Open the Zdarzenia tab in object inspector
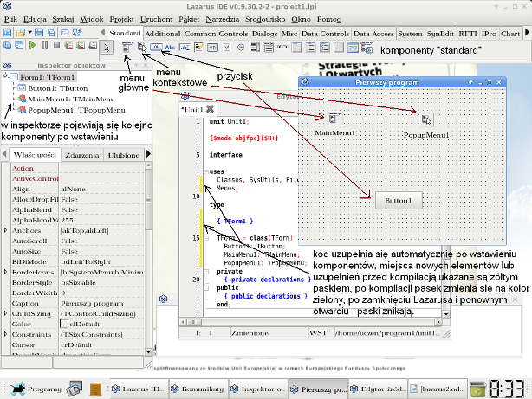The height and width of the screenshot is (399, 532). point(82,155)
